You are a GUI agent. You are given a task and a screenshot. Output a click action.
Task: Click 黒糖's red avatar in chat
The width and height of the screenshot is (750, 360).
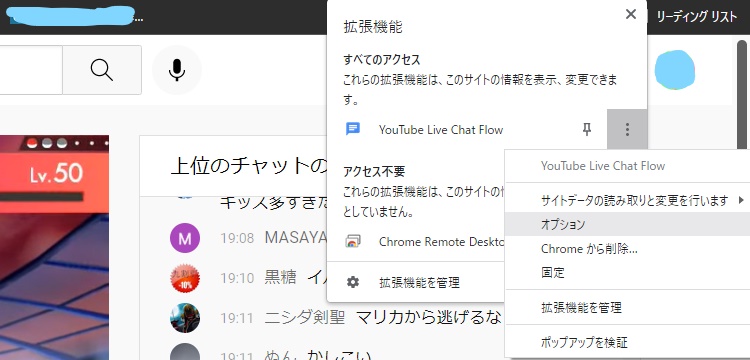pos(185,278)
